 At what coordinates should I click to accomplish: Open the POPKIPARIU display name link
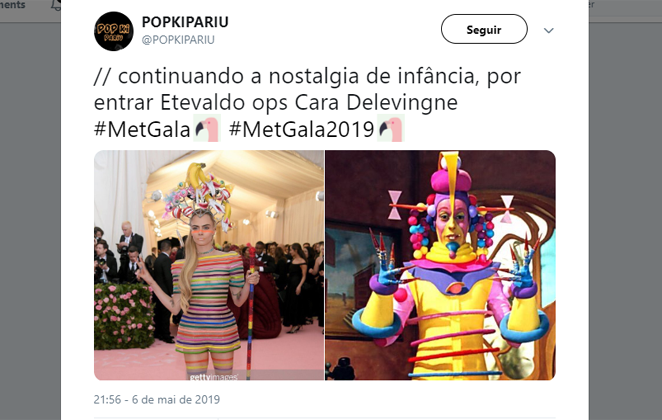pos(185,22)
